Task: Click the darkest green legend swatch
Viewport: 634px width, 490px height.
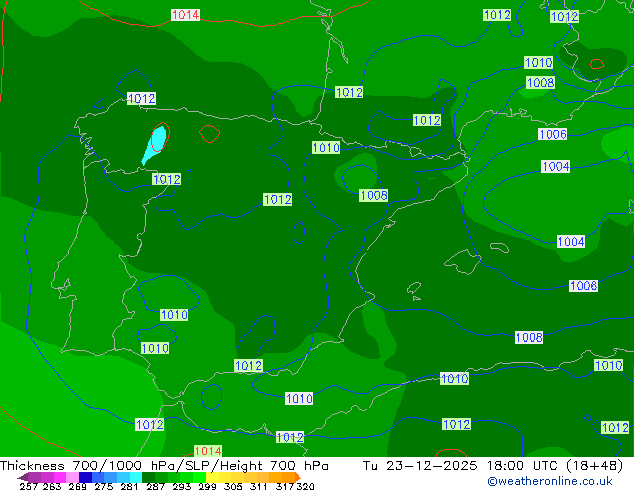Action: 148,477
